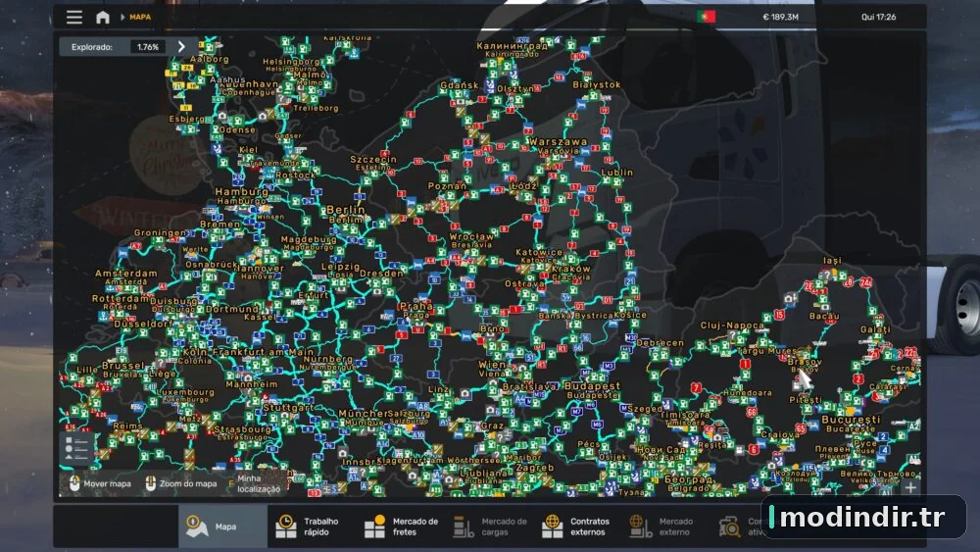Select Stuttgart city label on map
The width and height of the screenshot is (980, 552).
288,408
